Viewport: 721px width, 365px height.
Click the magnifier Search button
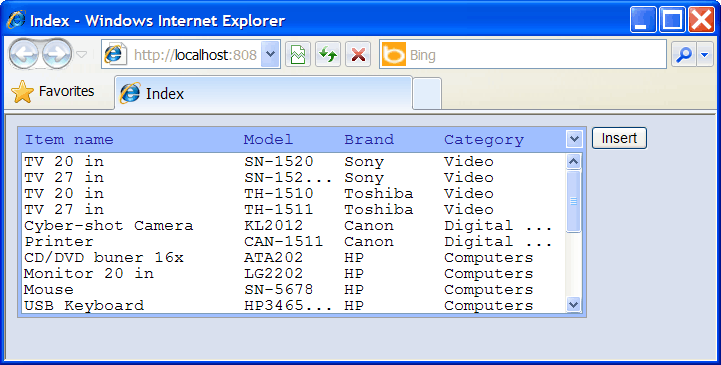(684, 55)
